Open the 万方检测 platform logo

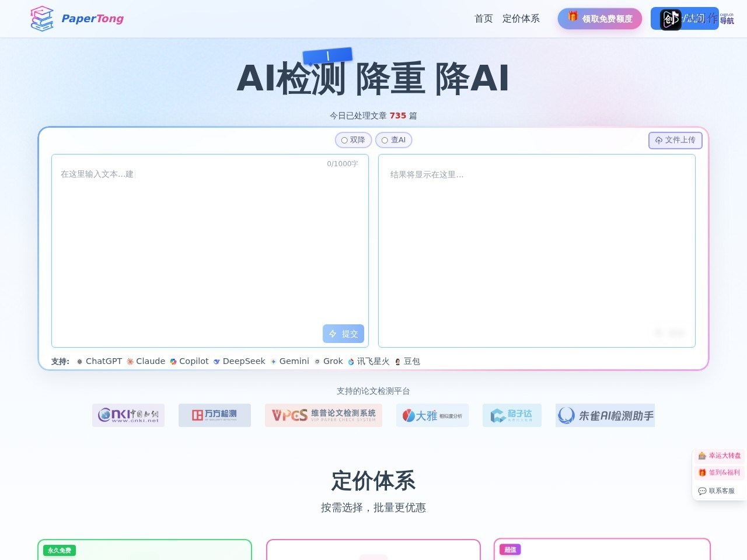215,415
